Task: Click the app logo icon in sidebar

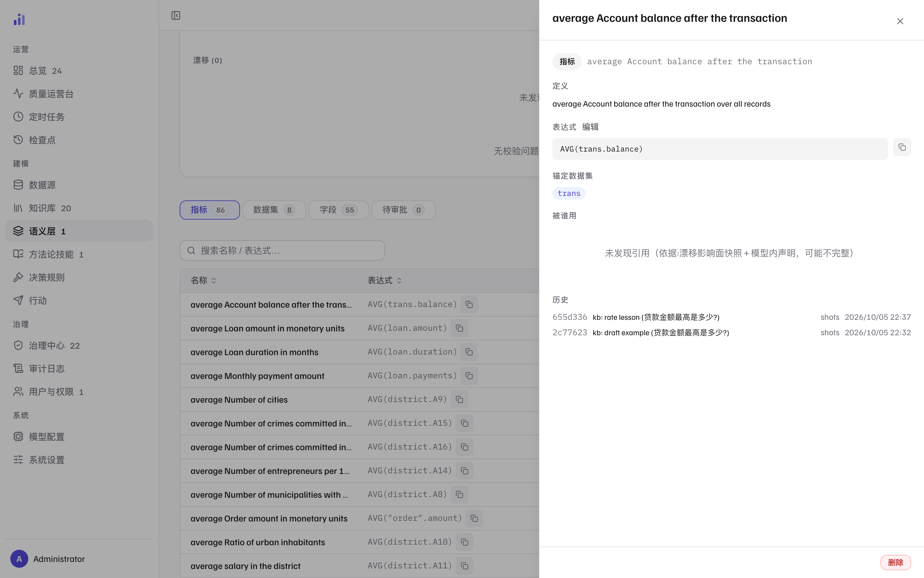Action: click(19, 19)
